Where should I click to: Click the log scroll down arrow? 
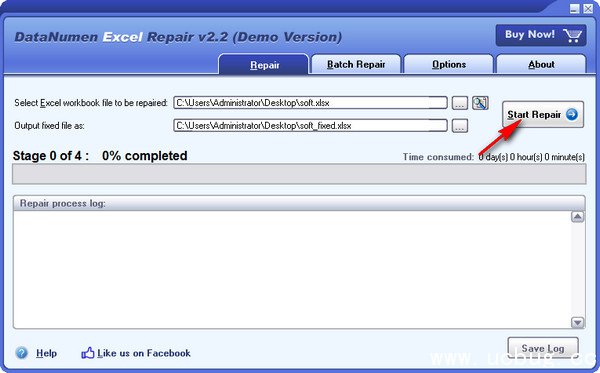[x=577, y=323]
